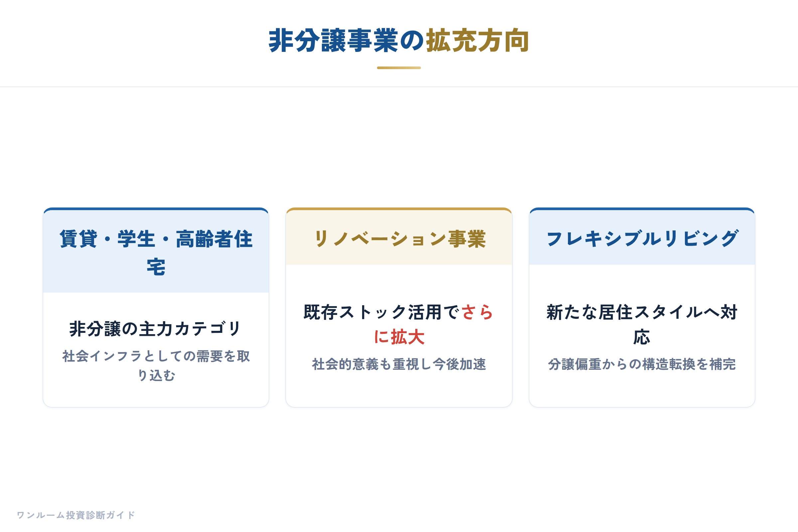The height and width of the screenshot is (532, 798).
Task: Select the red highlighted text に拡大
Action: pyautogui.click(x=399, y=337)
